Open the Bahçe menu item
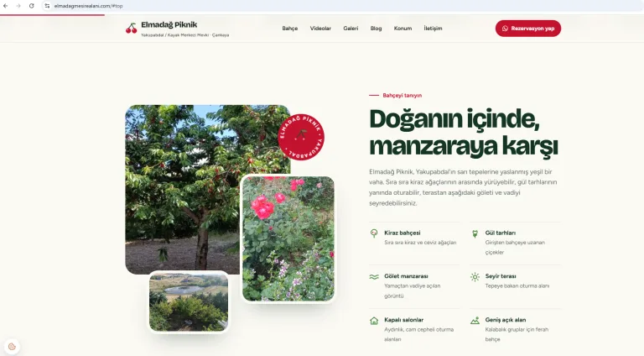The width and height of the screenshot is (644, 356). [289, 29]
